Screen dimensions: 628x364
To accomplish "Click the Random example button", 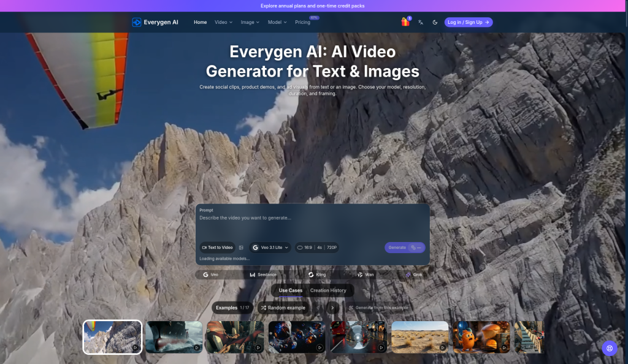I will pyautogui.click(x=283, y=308).
